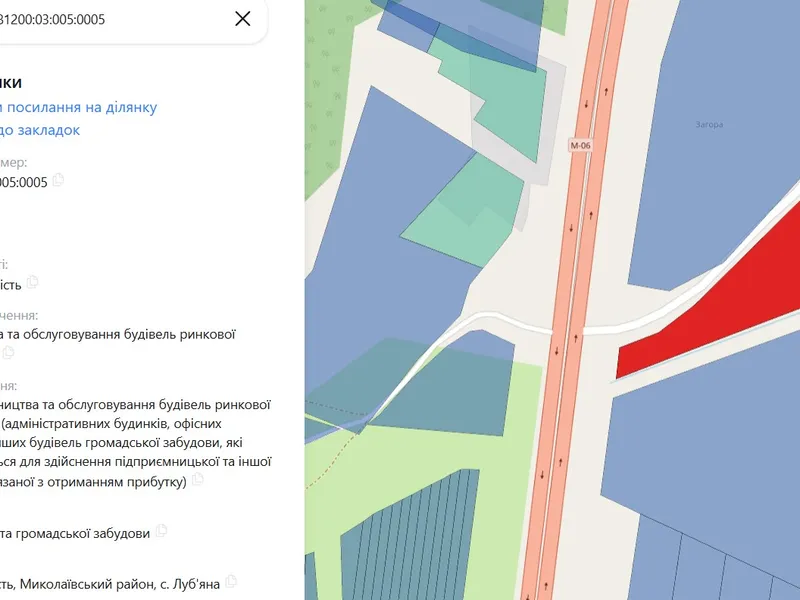Viewport: 800px width, 600px height.
Task: Click the M-06 road label on the map
Action: tap(580, 145)
